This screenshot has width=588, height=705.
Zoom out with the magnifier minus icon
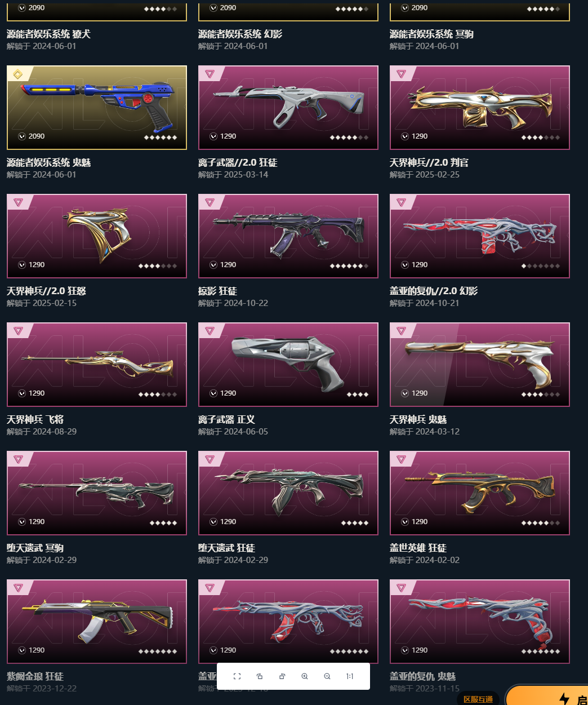point(327,676)
